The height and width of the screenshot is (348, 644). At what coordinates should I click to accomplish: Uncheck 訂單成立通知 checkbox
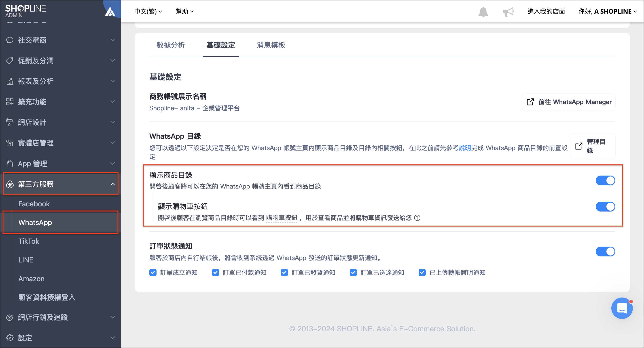153,272
